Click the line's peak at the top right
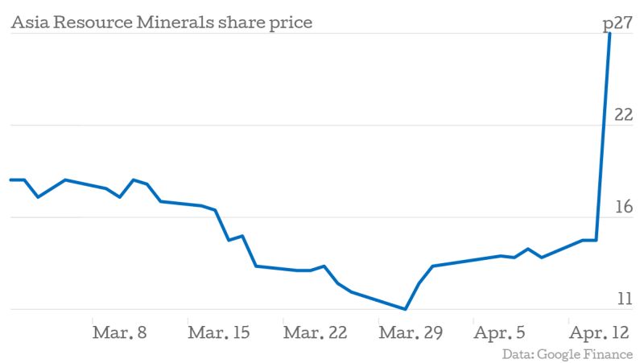 point(609,34)
